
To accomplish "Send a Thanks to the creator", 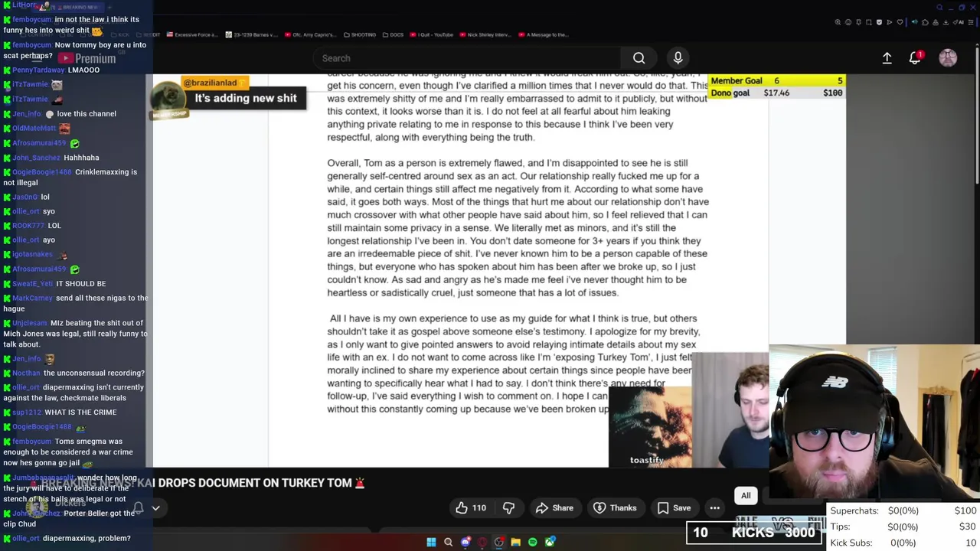I will [x=615, y=508].
